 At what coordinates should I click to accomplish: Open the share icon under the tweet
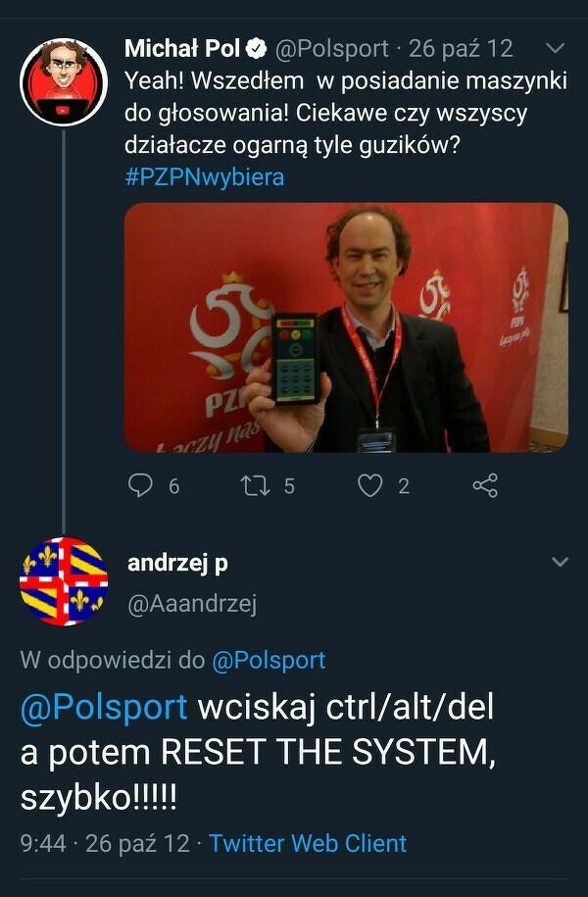pyautogui.click(x=485, y=485)
